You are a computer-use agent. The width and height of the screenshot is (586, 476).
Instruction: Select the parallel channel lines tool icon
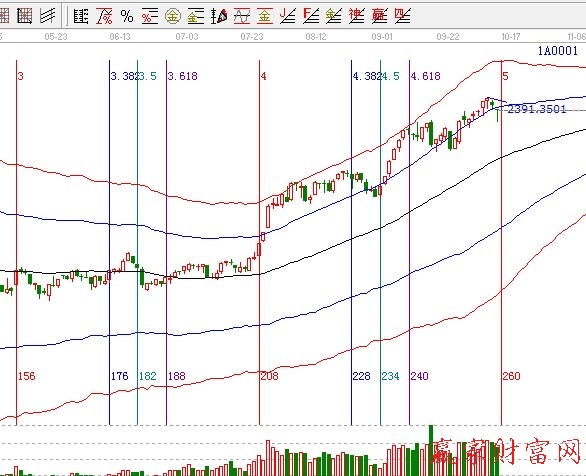pyautogui.click(x=47, y=16)
